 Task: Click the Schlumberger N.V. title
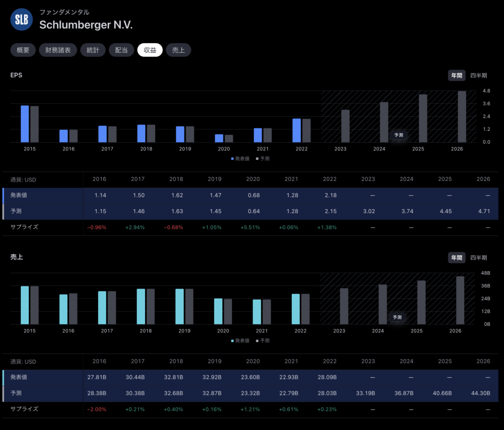pos(86,25)
